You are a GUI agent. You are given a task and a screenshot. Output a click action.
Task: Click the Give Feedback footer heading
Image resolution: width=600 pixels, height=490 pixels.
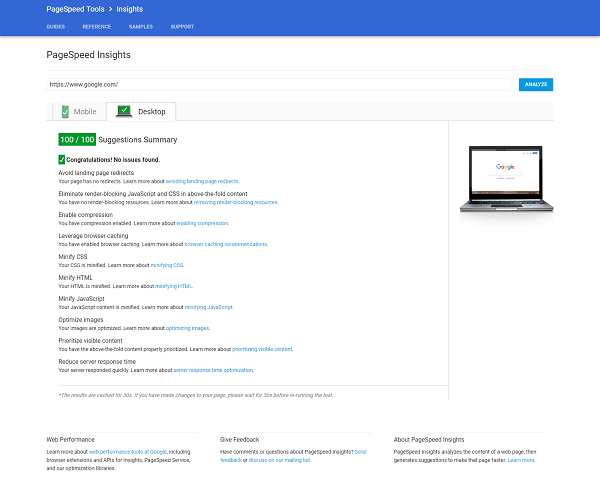coord(240,440)
